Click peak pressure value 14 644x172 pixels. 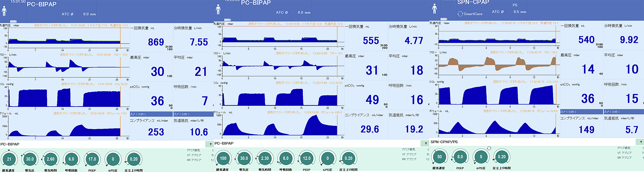click(x=588, y=69)
